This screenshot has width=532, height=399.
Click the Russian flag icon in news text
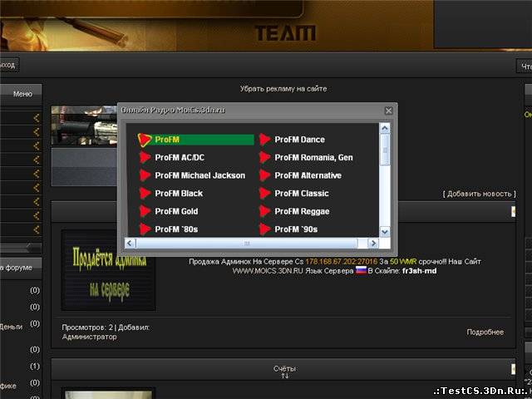pyautogui.click(x=361, y=271)
